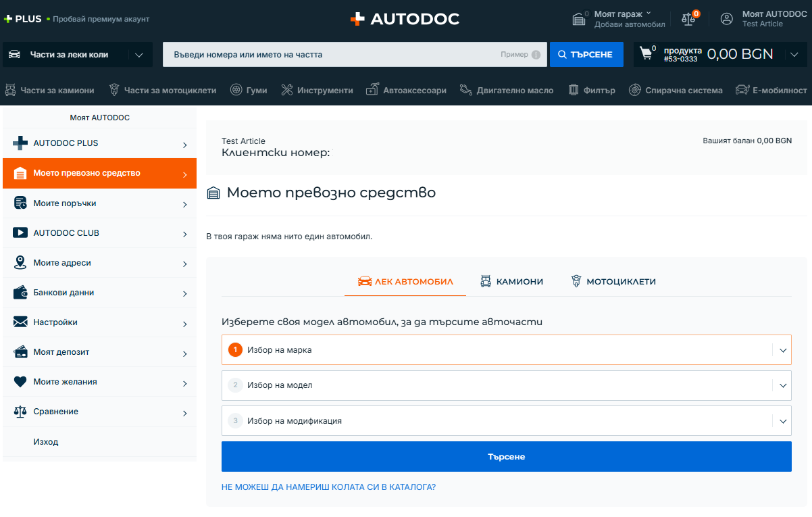The image size is (812, 517).
Task: Open the comparison scales icon in header
Action: [x=688, y=19]
